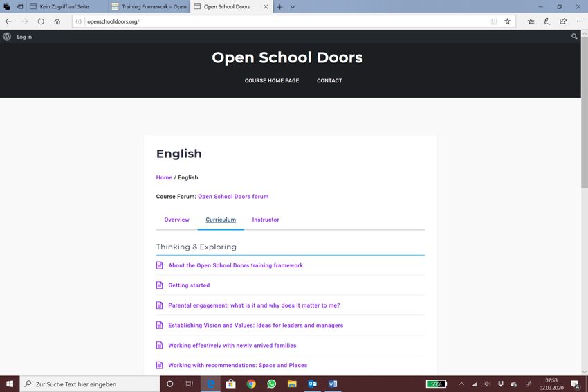This screenshot has height=392, width=588.
Task: Click document icon beside Establishing Vision and Values
Action: [x=159, y=325]
